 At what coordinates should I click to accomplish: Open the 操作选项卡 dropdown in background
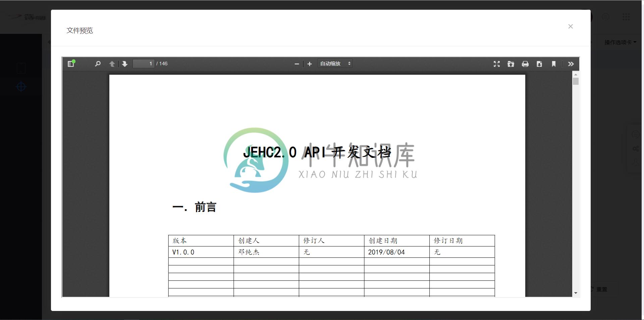coord(620,42)
